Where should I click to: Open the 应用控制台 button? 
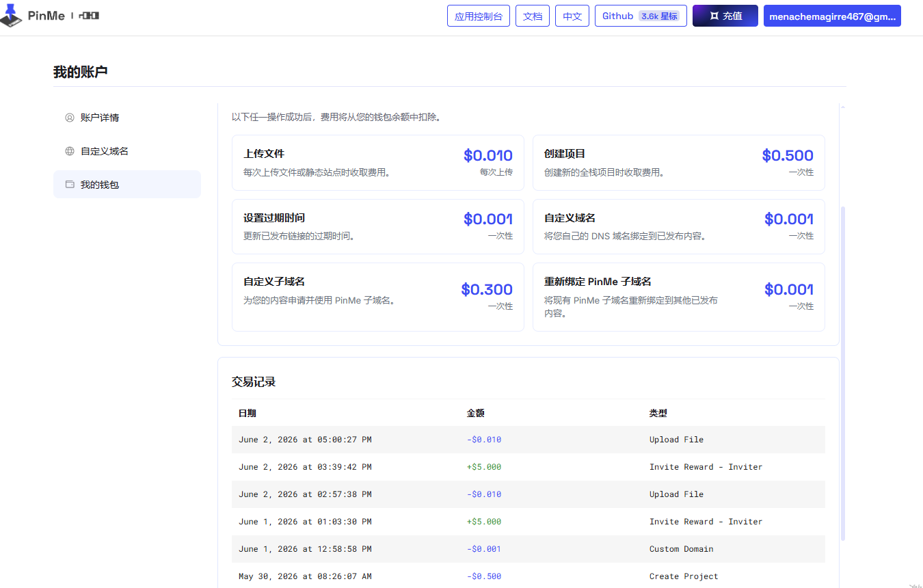pos(479,16)
